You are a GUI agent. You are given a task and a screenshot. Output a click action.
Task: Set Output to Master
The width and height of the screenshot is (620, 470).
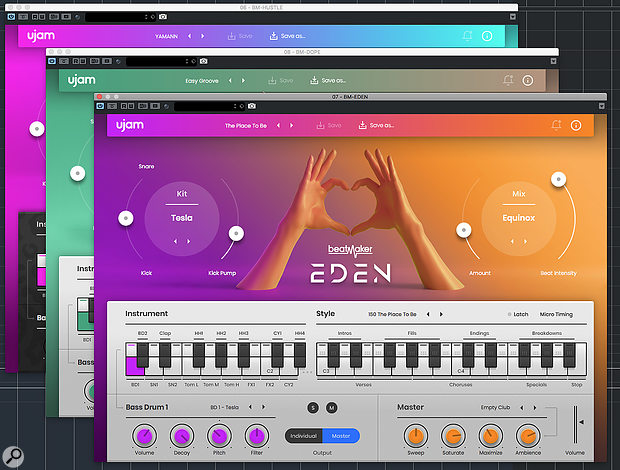341,436
